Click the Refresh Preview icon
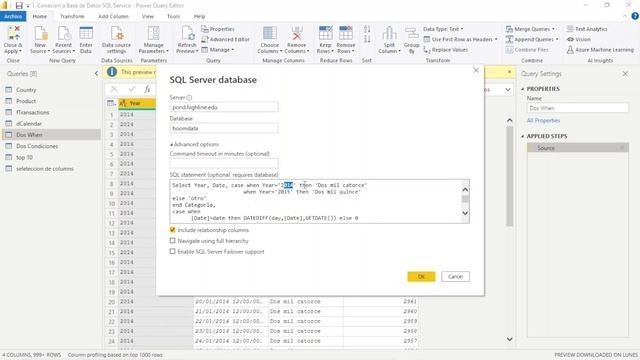Screen dimensions: 640x360 187,33
